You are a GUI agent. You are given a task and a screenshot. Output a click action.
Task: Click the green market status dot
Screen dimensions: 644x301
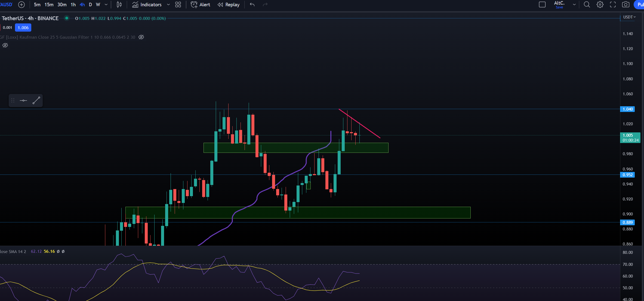click(x=67, y=18)
